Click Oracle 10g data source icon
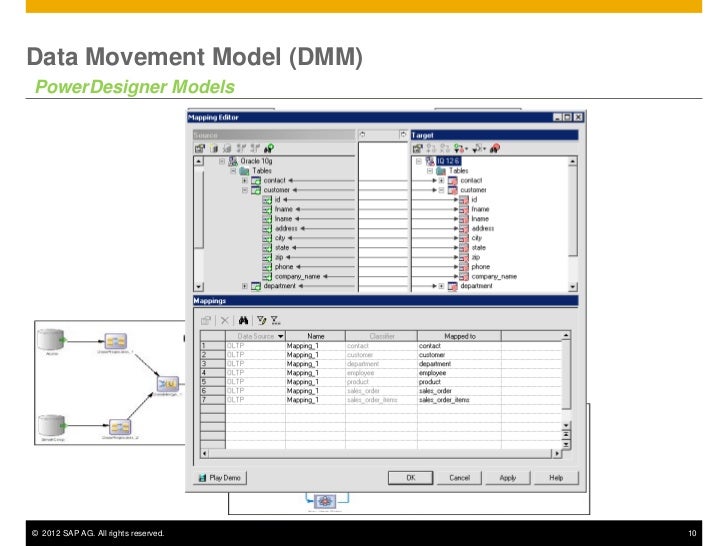 click(233, 161)
